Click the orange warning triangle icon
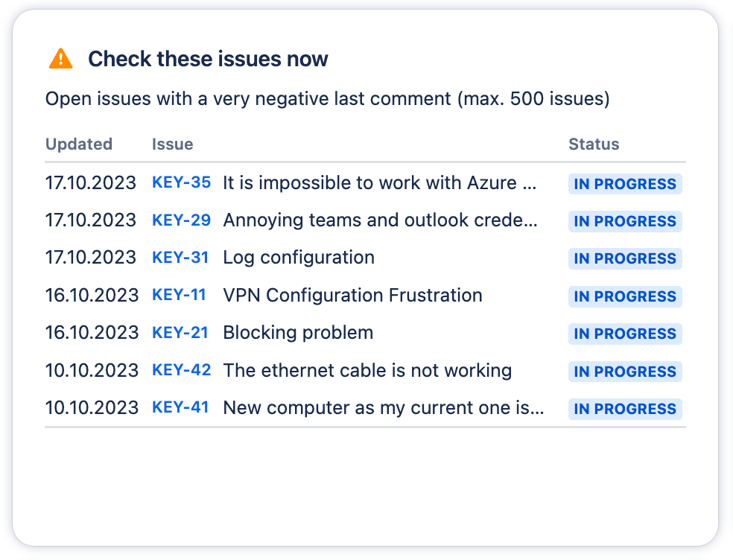733x560 pixels. (x=61, y=59)
